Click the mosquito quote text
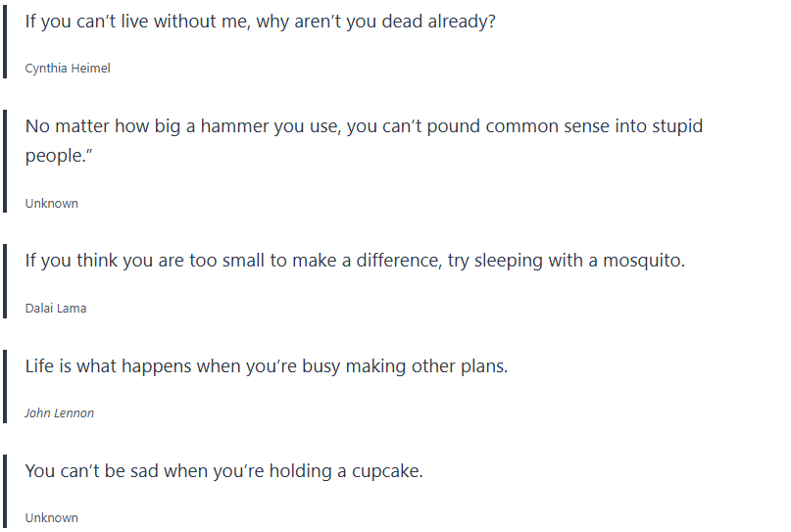Image resolution: width=791 pixels, height=532 pixels. tap(355, 262)
